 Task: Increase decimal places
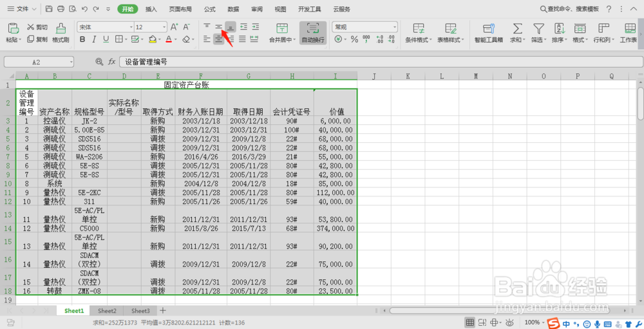(379, 39)
